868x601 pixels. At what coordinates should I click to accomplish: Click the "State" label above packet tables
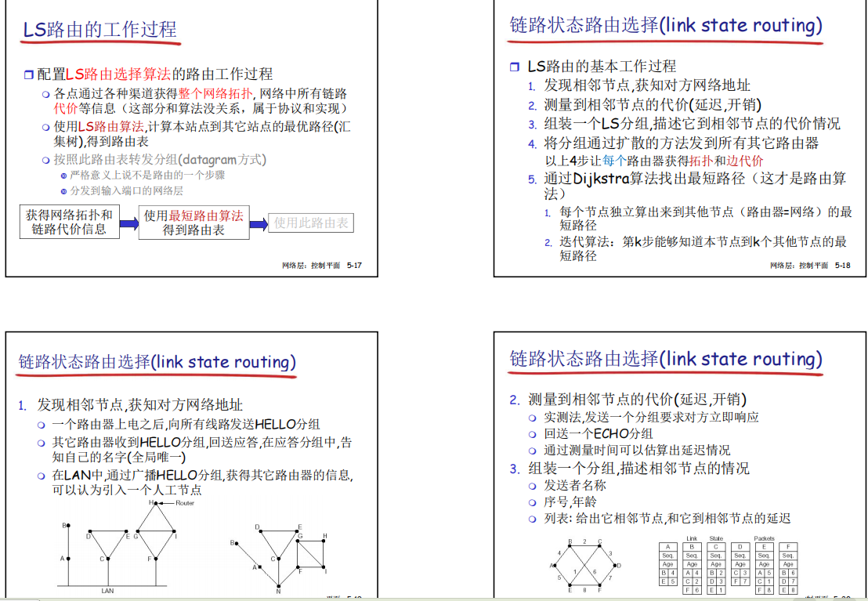[716, 538]
